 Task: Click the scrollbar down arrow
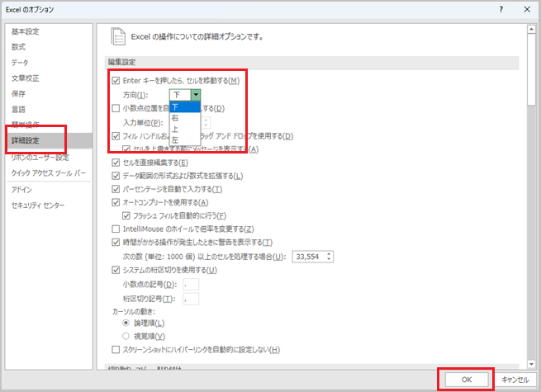531,364
